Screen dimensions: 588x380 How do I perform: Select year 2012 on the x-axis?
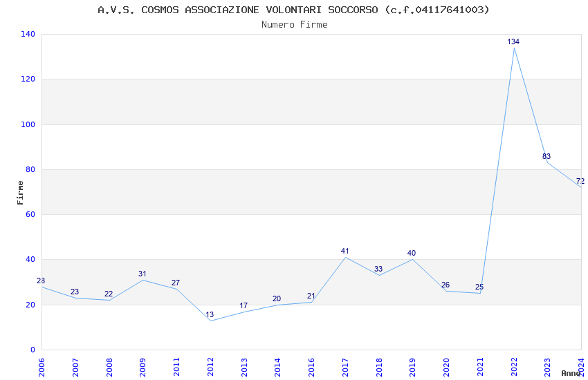point(210,367)
